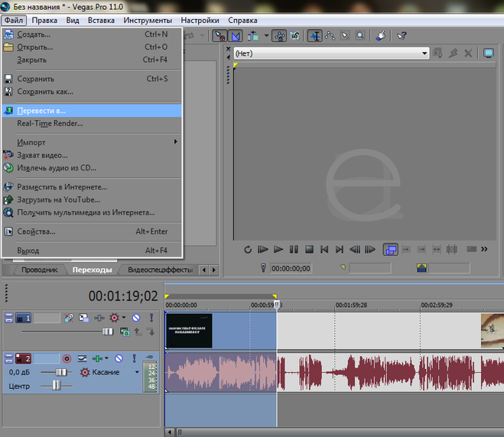Expand the Импорт submenu
Image resolution: width=504 pixels, height=437 pixels.
(x=92, y=142)
